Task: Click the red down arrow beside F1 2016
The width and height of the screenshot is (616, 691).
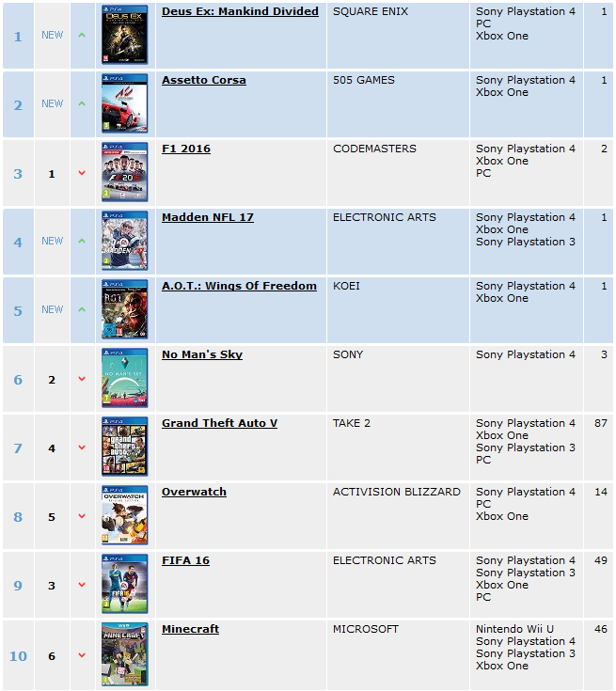Action: coord(82,173)
